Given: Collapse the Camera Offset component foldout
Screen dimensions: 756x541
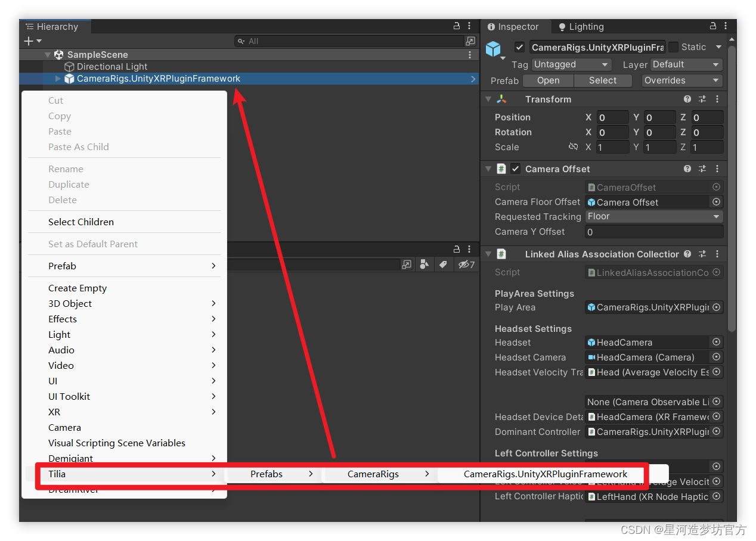Looking at the screenshot, I should 488,169.
